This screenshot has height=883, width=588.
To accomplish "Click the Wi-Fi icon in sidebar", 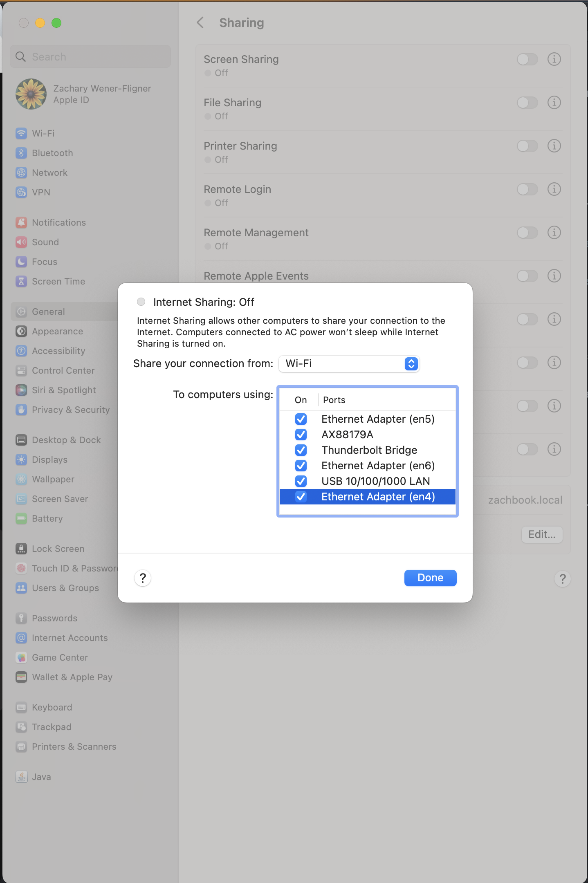I will pos(21,133).
